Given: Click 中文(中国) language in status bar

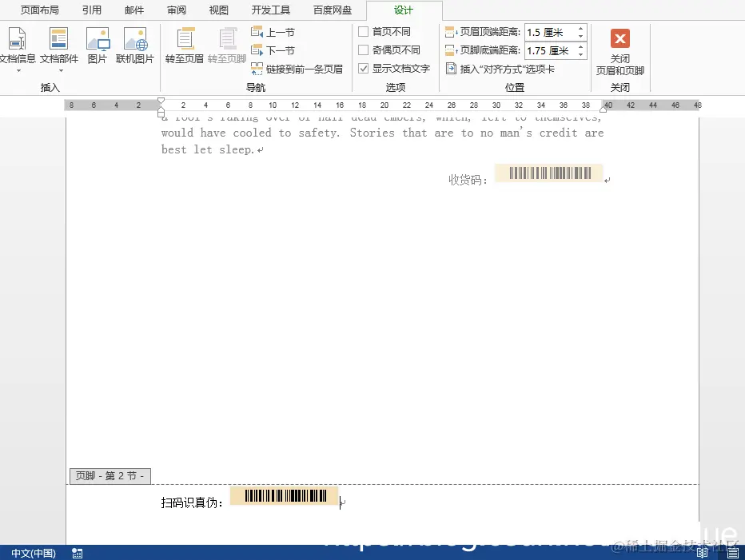Looking at the screenshot, I should [34, 553].
